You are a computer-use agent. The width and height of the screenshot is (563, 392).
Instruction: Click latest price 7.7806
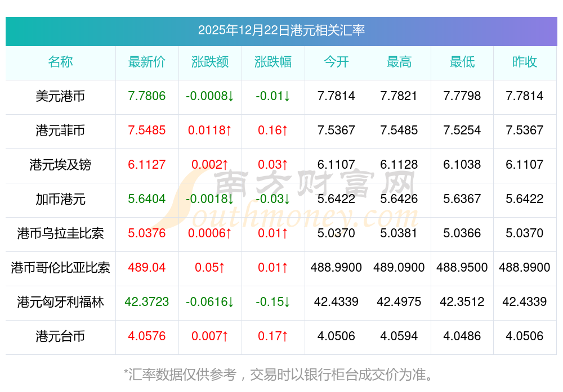coord(147,96)
